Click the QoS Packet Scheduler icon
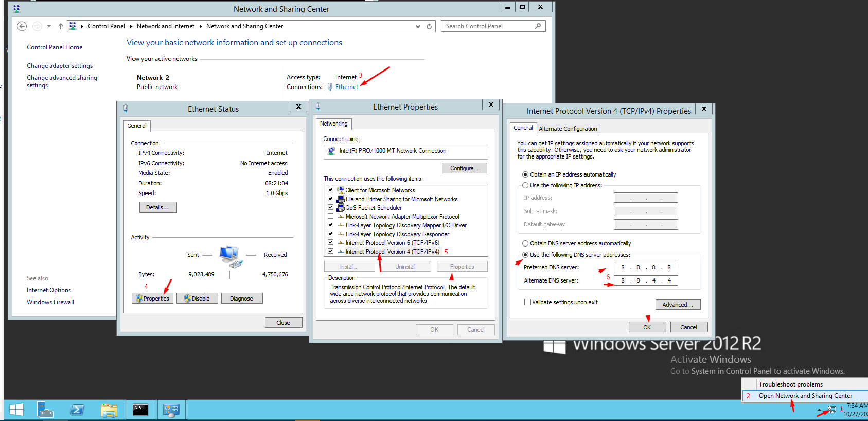The width and height of the screenshot is (868, 421). click(340, 207)
